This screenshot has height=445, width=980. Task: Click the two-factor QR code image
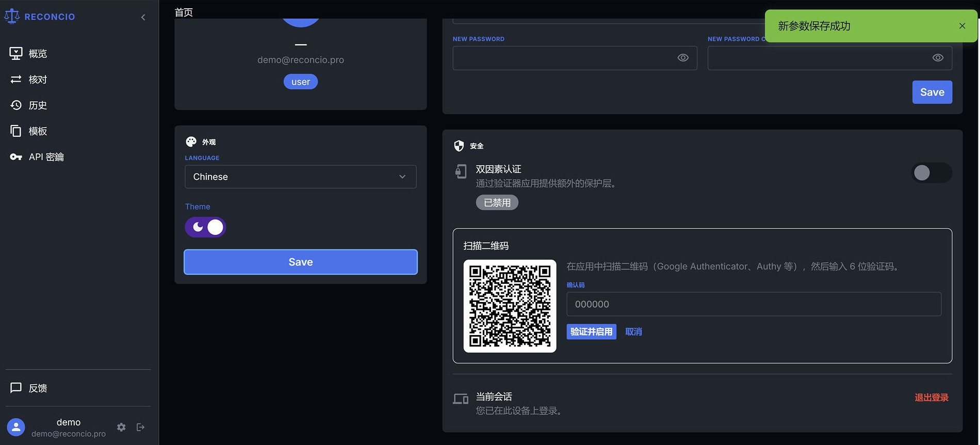click(510, 306)
